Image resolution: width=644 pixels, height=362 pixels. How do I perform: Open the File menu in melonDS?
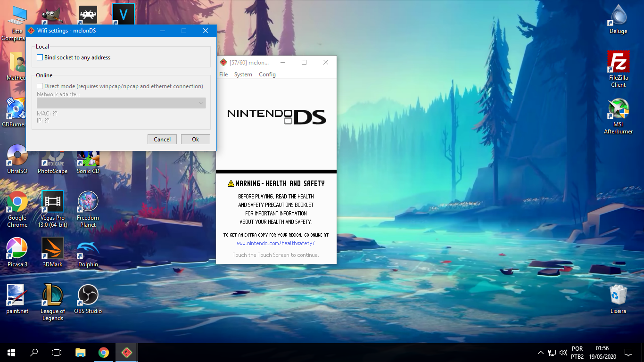point(223,74)
